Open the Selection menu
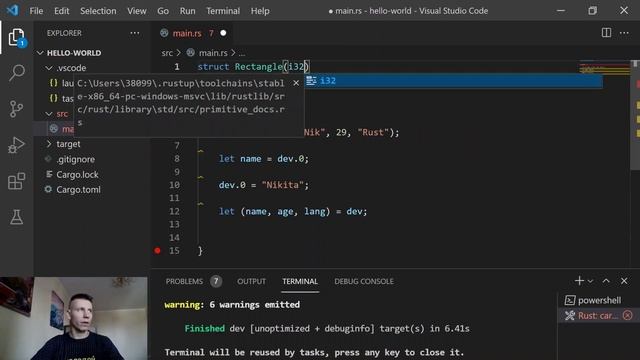Viewport: 640px width, 360px height. pos(98,11)
